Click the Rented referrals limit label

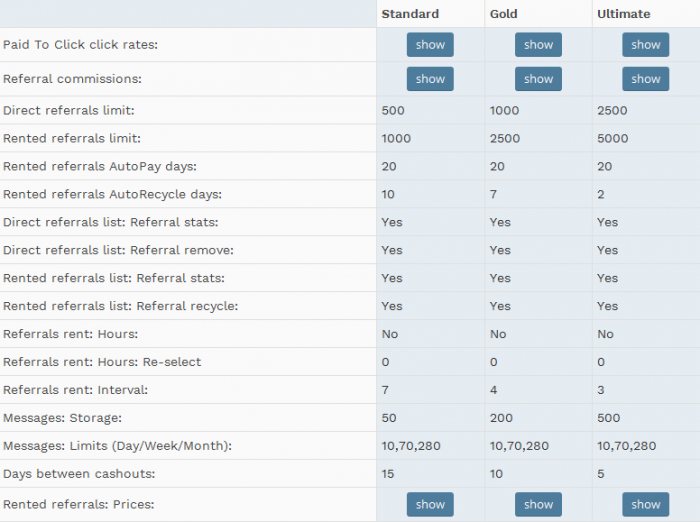(x=72, y=138)
